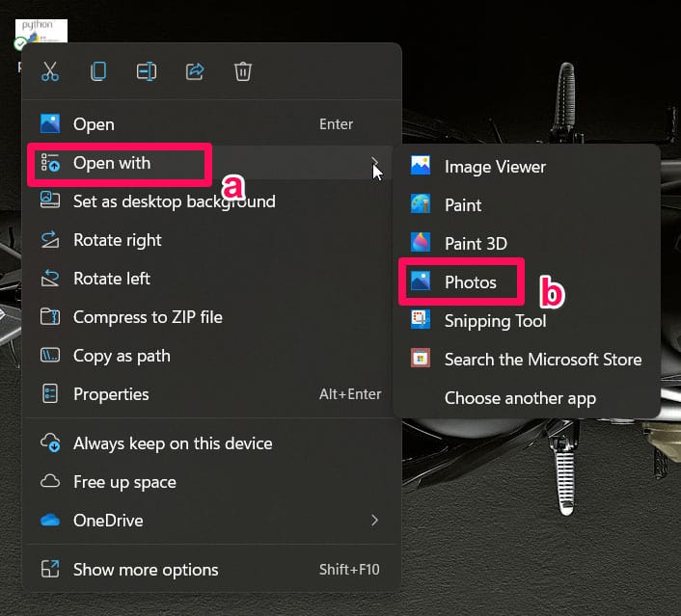Click the cloud download icon for Always keep
Image resolution: width=681 pixels, height=616 pixels.
point(50,442)
